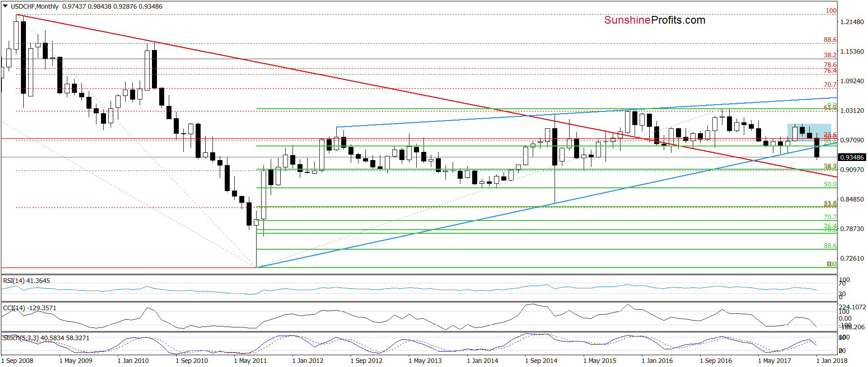The height and width of the screenshot is (367, 868).
Task: Click the green 88.6 Fibonacci level label
Action: coord(830,246)
